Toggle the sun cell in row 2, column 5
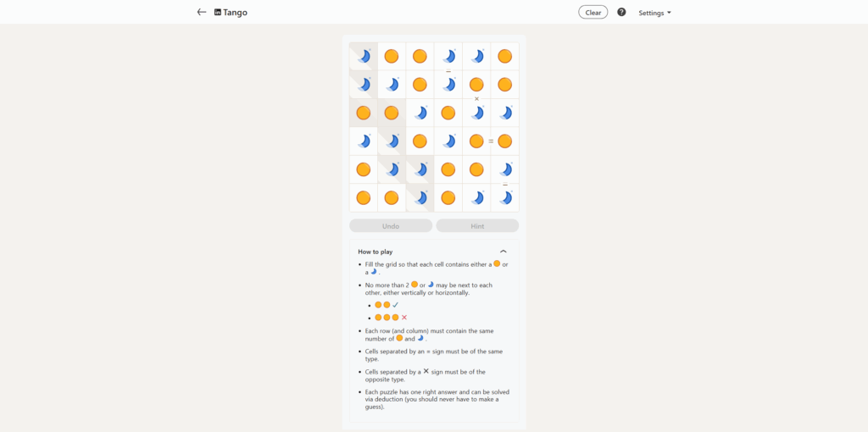Screen dimensions: 868x432 (x=476, y=85)
